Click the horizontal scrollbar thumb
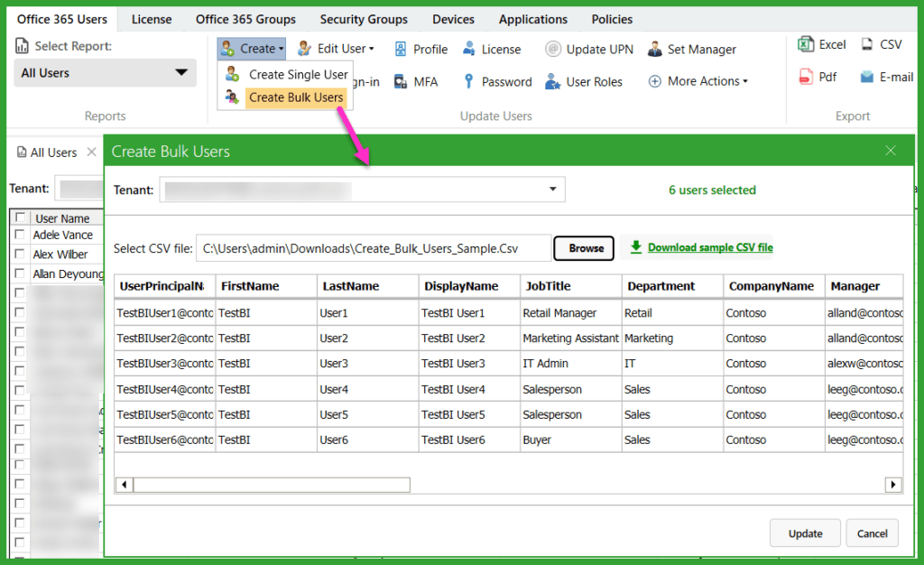This screenshot has width=924, height=565. coord(272,485)
